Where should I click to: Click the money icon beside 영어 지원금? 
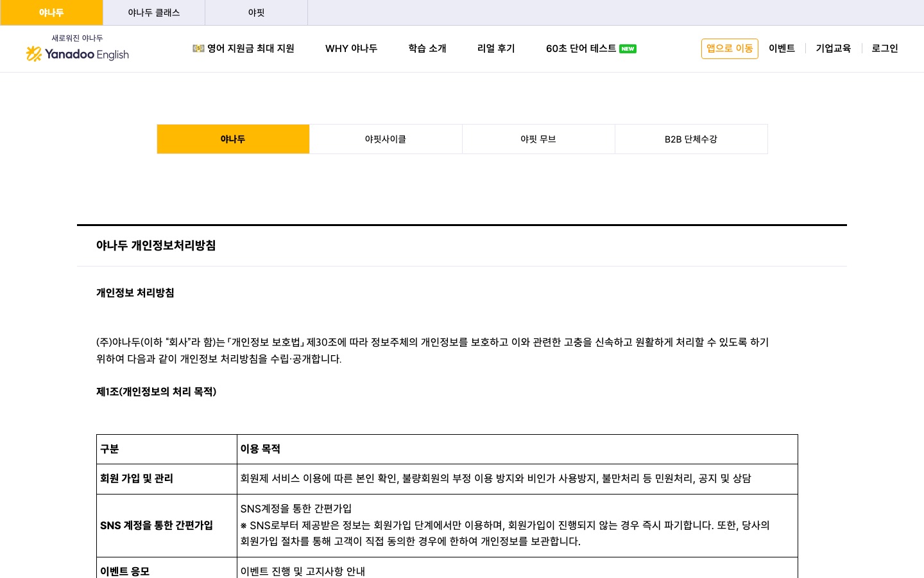(198, 48)
